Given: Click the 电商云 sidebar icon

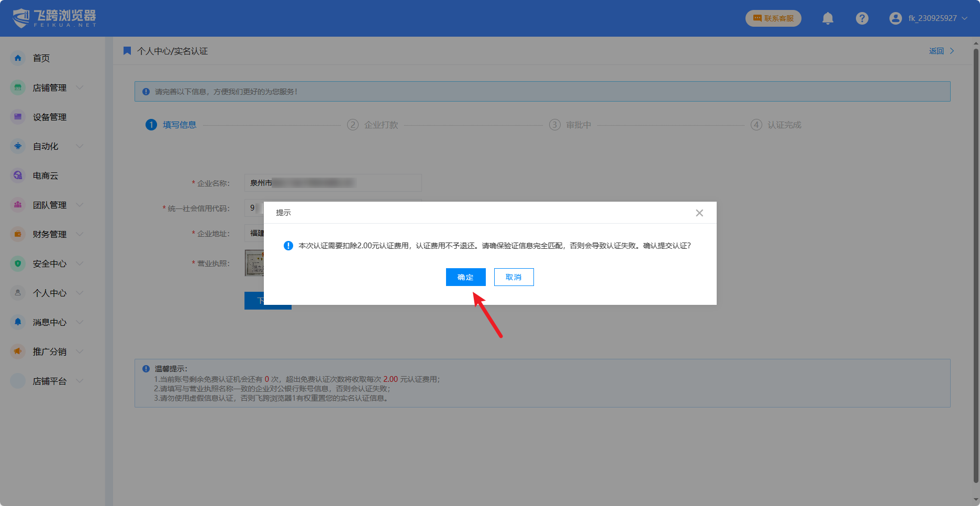Looking at the screenshot, I should [18, 175].
